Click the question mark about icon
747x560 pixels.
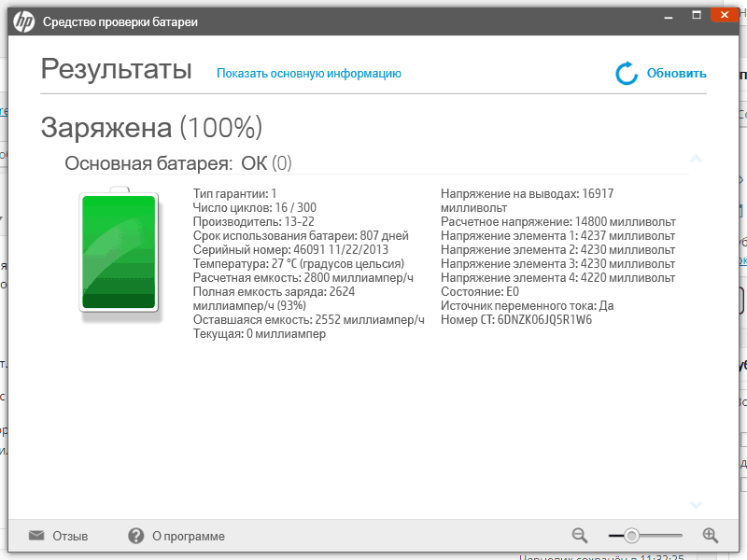(135, 536)
